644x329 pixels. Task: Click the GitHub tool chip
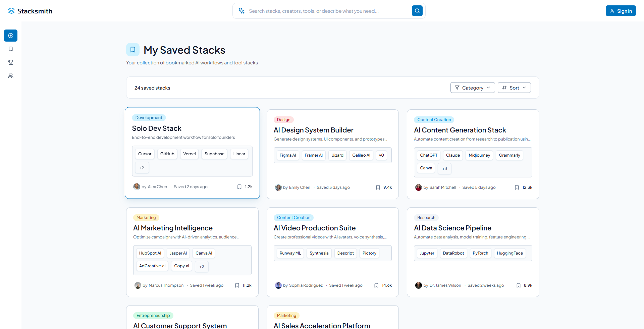pyautogui.click(x=167, y=154)
